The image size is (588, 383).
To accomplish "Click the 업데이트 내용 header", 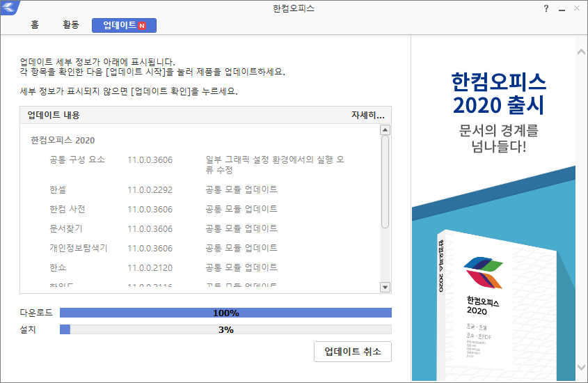I will click(x=54, y=115).
